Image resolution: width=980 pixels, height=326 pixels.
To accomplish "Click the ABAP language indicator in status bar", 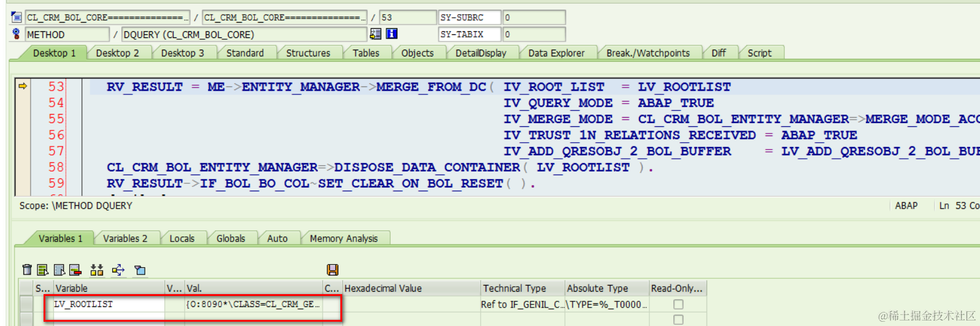I will [906, 206].
